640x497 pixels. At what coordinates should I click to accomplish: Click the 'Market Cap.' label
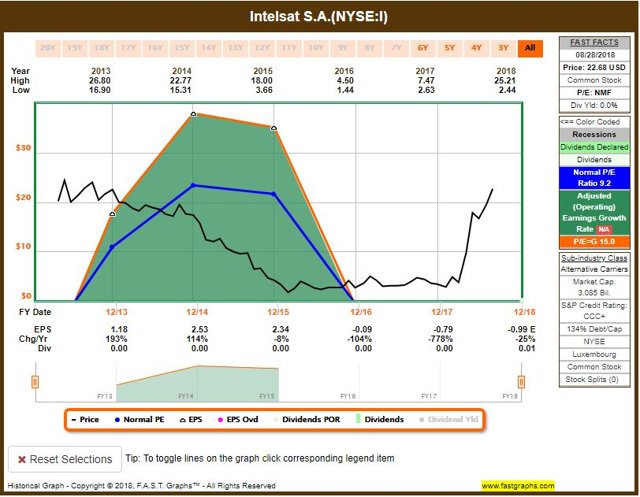[594, 282]
